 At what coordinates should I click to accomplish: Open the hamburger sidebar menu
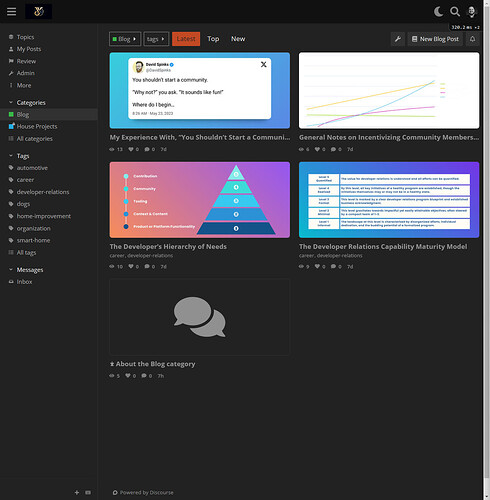[x=12, y=12]
